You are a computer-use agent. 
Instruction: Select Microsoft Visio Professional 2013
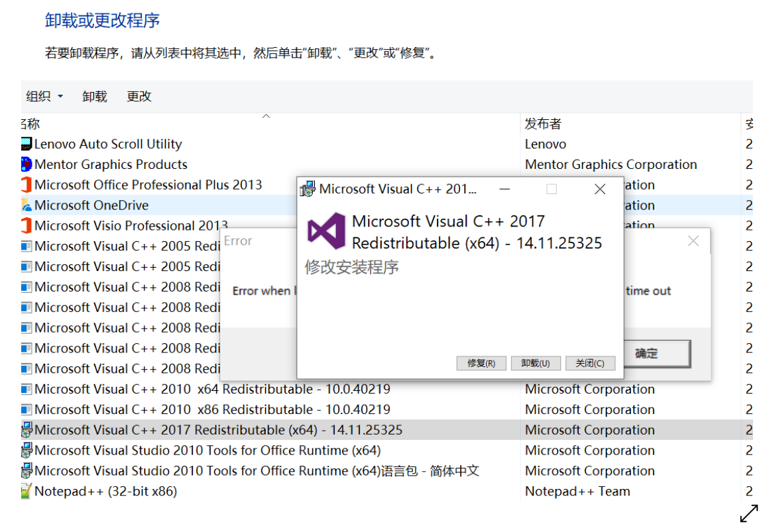click(x=131, y=226)
